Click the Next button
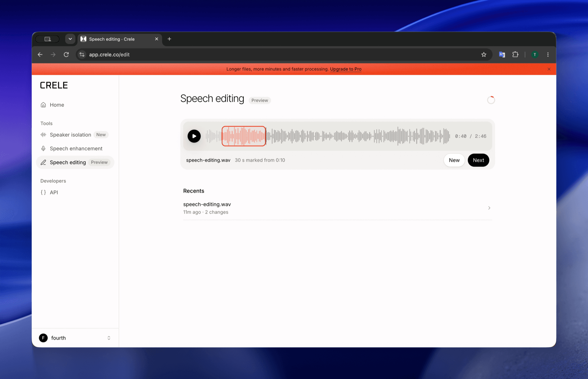This screenshot has width=588, height=379. [x=478, y=160]
